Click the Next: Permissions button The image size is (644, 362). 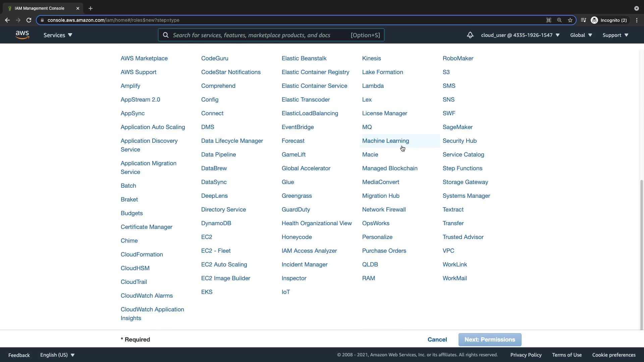point(489,340)
